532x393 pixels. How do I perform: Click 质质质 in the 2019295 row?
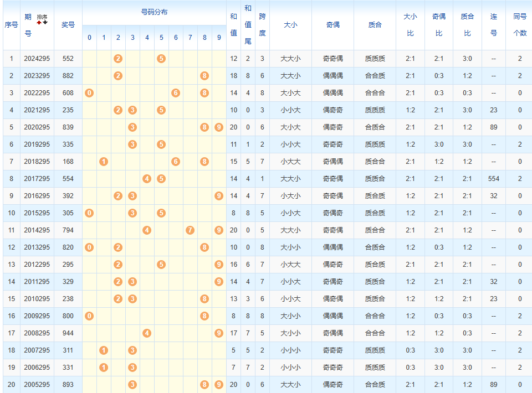coord(375,144)
